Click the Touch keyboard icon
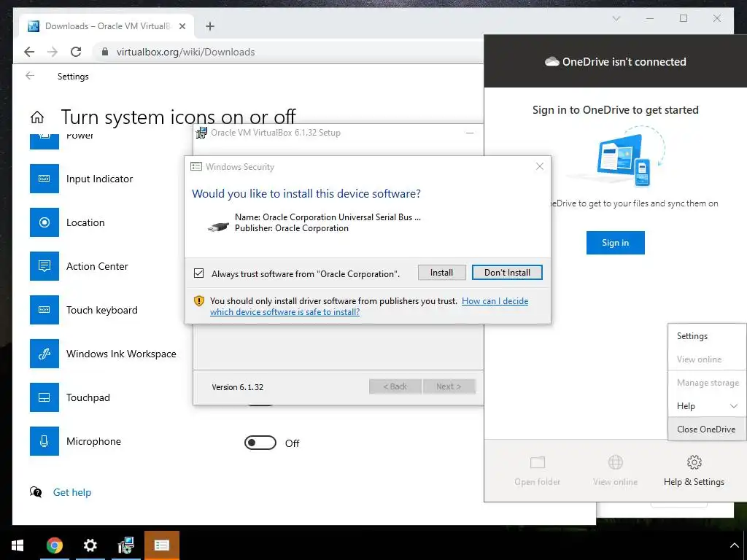The width and height of the screenshot is (747, 560). tap(44, 310)
